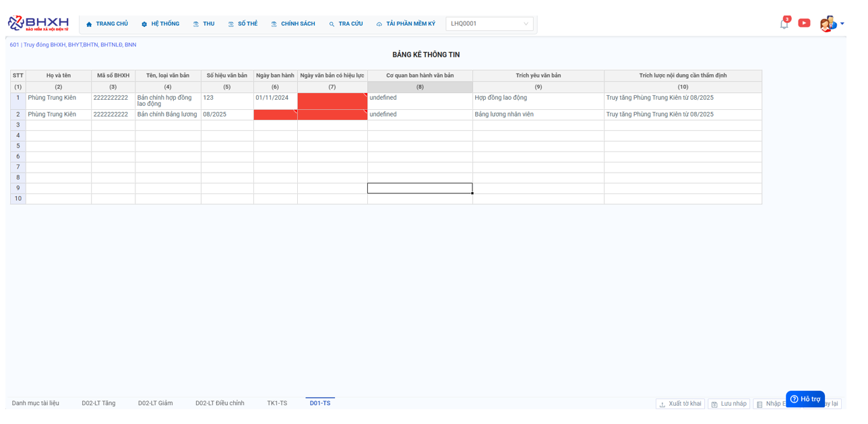Click the BHXH logo
This screenshot has width=868, height=424.
tap(38, 24)
